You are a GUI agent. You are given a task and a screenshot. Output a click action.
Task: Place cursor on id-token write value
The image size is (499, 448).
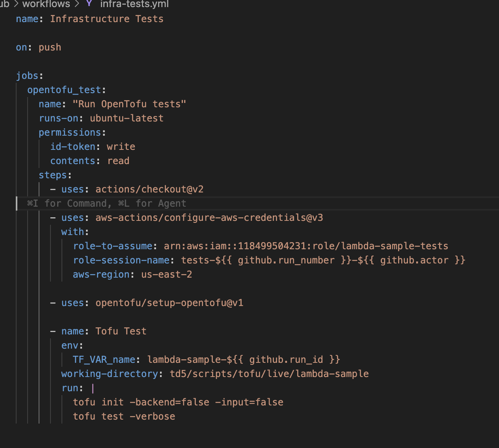(121, 147)
